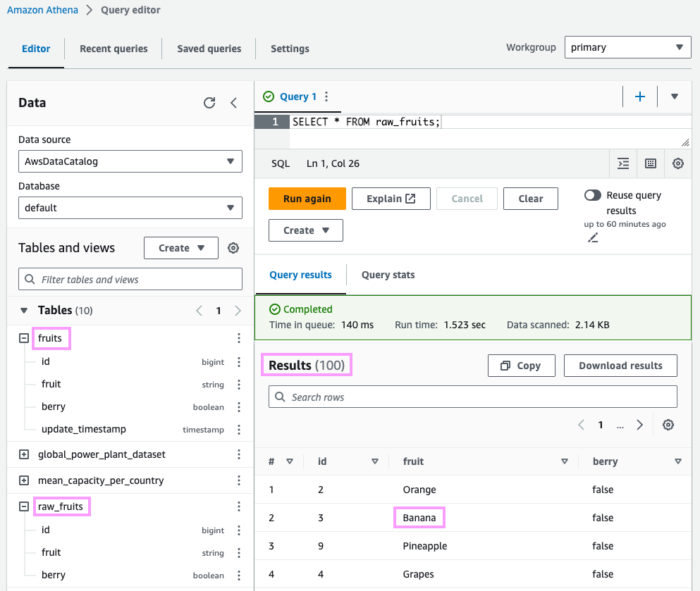Open results table preferences gear
The height and width of the screenshot is (591, 700).
668,425
